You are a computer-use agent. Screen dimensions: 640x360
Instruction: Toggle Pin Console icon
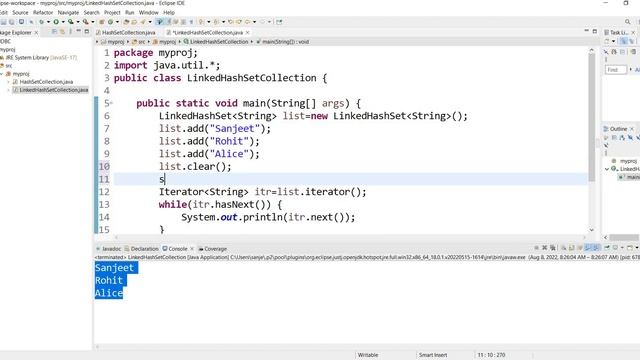click(607, 248)
